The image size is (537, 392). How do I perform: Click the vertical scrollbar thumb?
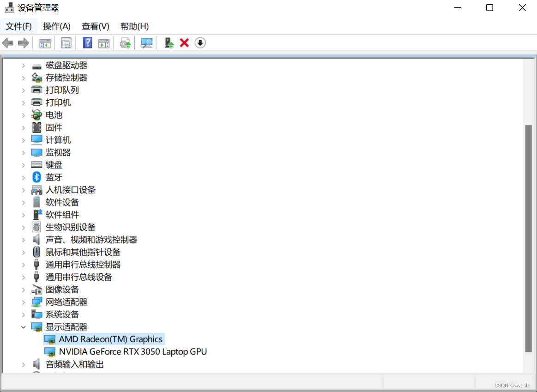[528, 238]
